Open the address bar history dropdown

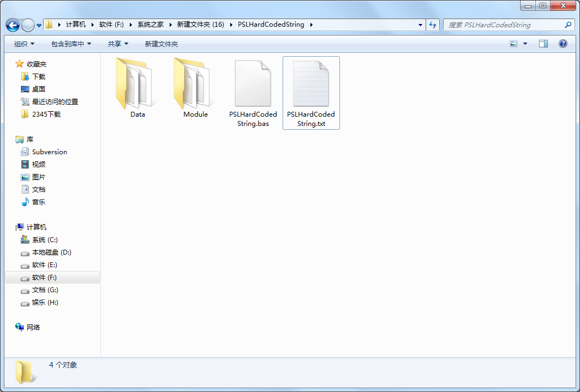coord(420,25)
